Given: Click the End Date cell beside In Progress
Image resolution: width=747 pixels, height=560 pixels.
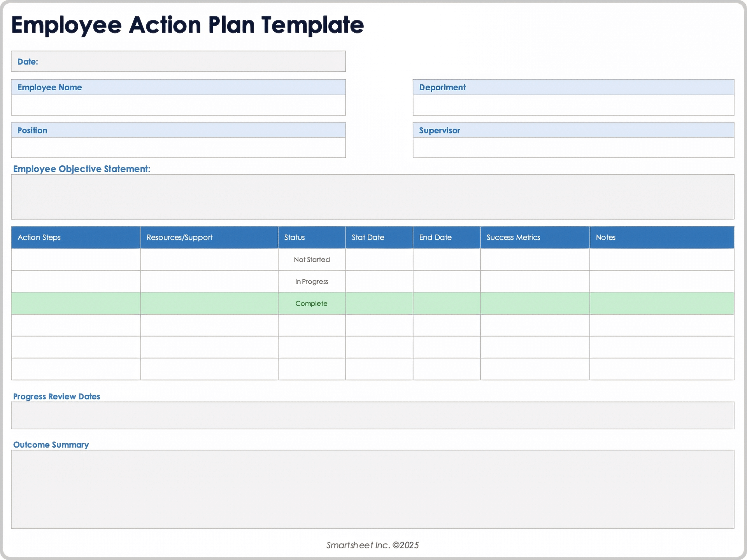Looking at the screenshot, I should [x=446, y=282].
